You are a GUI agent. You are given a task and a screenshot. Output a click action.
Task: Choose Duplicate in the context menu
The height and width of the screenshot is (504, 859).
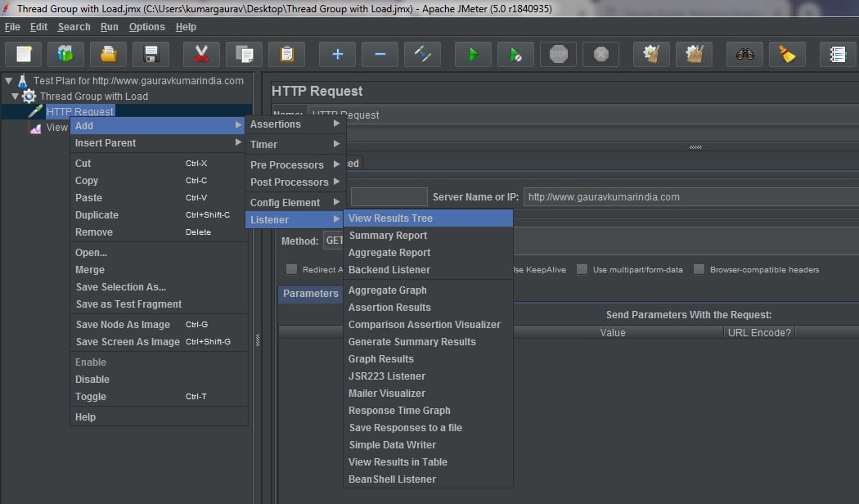97,215
